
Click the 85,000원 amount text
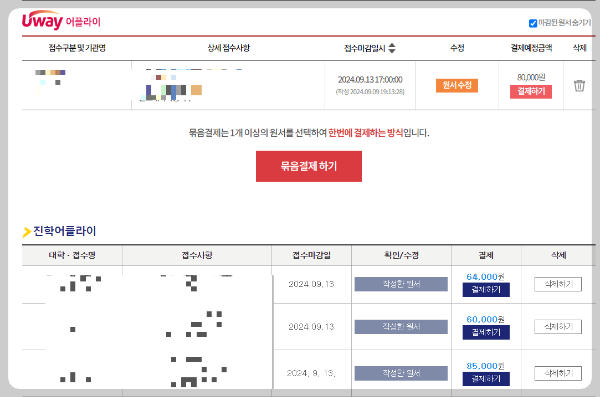485,366
